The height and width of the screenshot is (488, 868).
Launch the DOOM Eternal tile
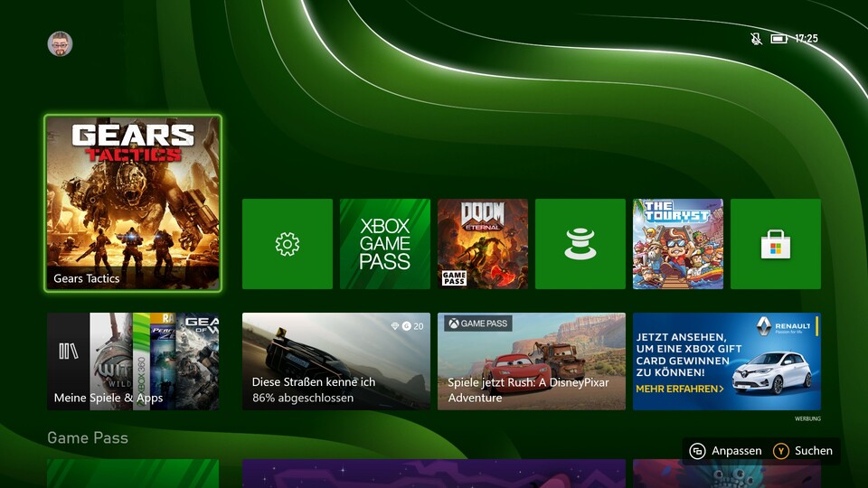click(x=483, y=244)
